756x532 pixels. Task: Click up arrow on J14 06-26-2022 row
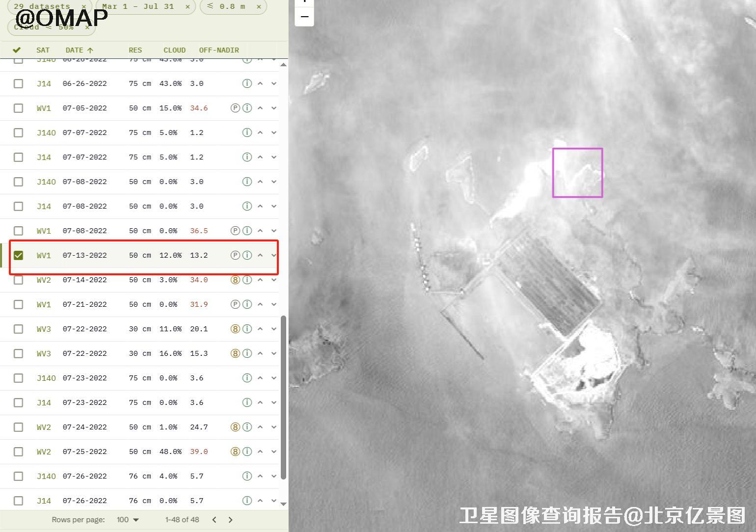pos(260,83)
